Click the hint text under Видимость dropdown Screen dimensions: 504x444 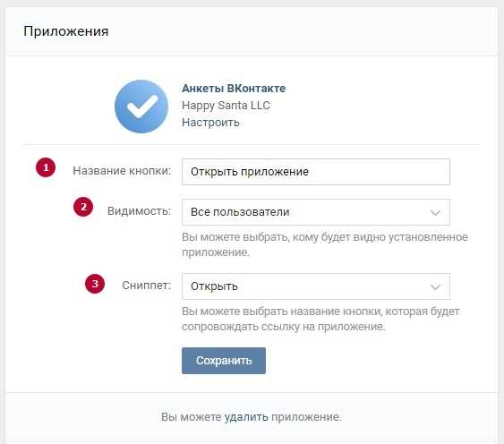coord(325,244)
